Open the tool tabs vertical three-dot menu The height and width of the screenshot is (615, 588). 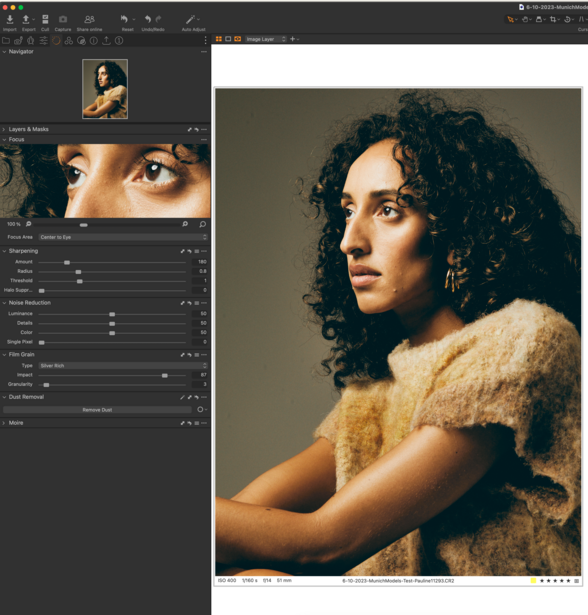click(205, 40)
